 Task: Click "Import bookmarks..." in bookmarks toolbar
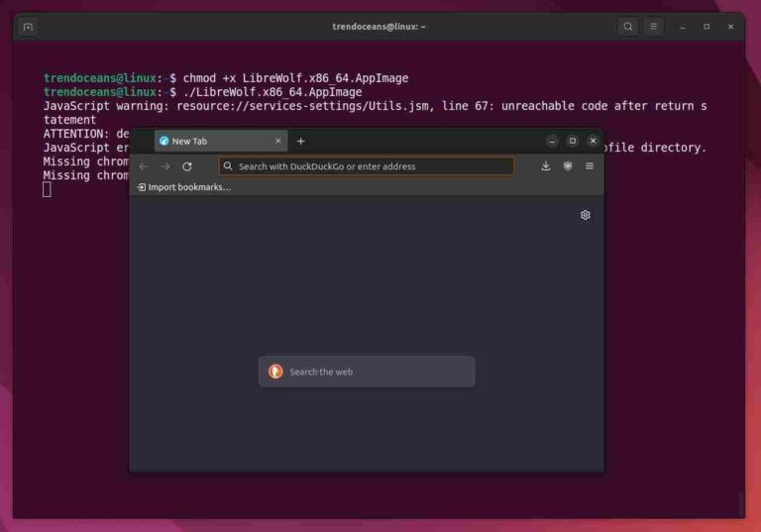coord(184,187)
